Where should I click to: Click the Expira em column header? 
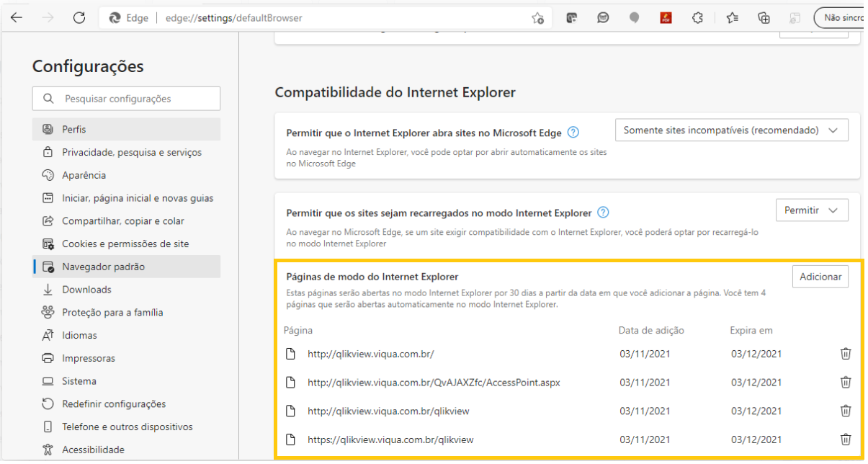click(x=751, y=331)
